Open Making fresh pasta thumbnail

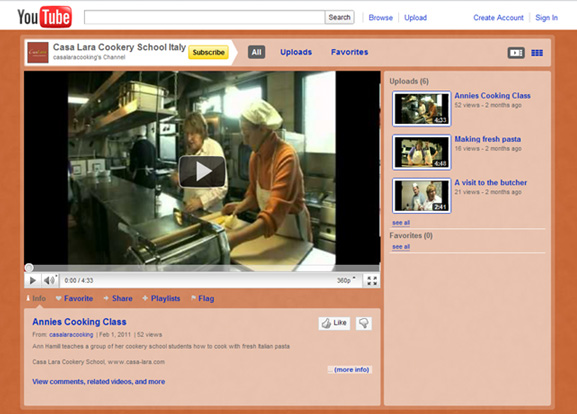pyautogui.click(x=422, y=152)
